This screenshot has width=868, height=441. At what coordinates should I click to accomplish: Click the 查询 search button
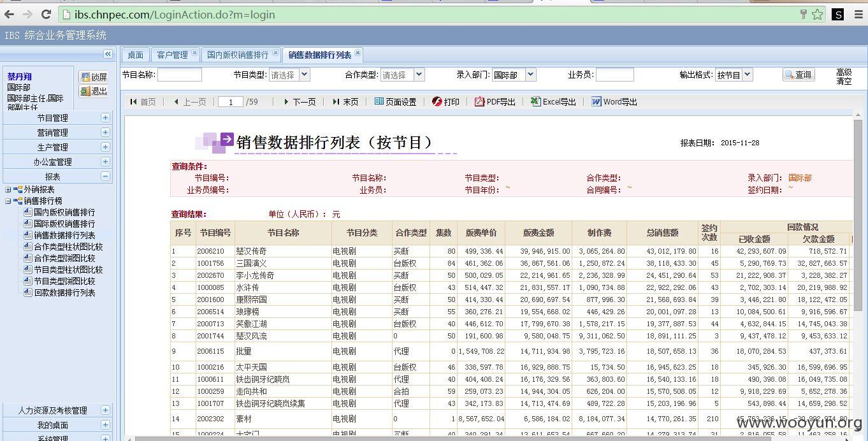pyautogui.click(x=799, y=75)
